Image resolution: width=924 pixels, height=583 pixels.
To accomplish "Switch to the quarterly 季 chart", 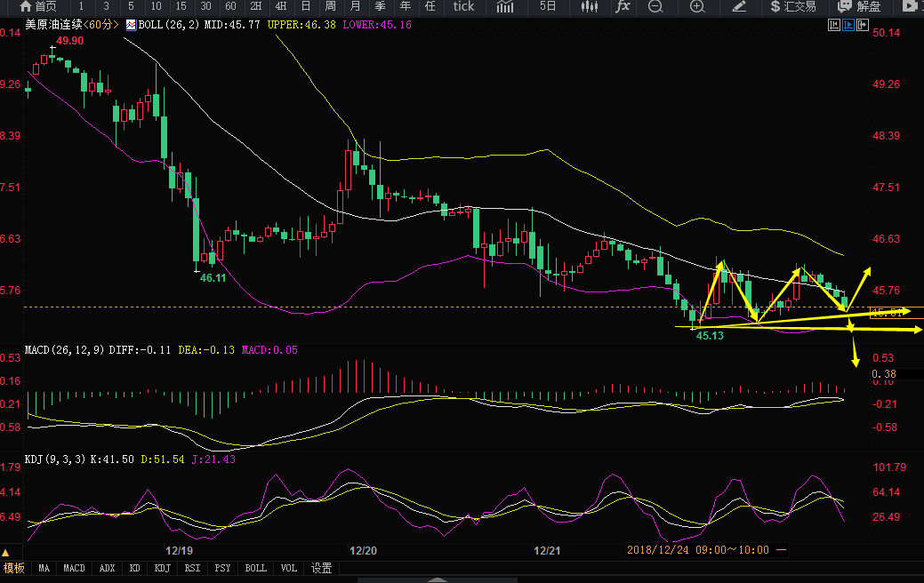I will [380, 6].
